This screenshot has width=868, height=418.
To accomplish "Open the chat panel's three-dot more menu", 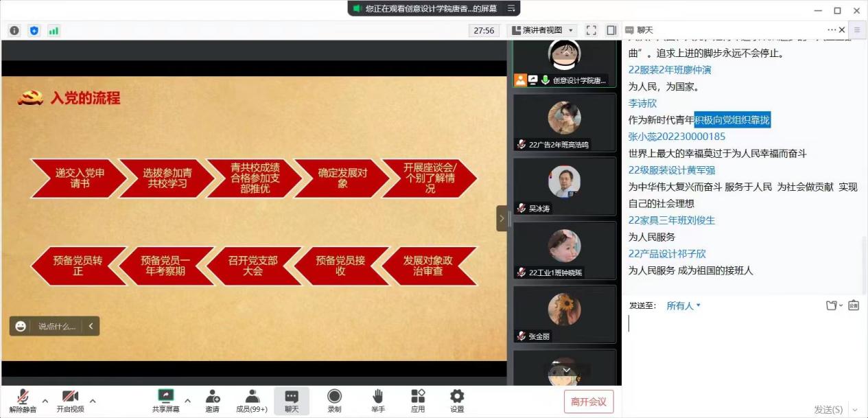I will pyautogui.click(x=832, y=30).
